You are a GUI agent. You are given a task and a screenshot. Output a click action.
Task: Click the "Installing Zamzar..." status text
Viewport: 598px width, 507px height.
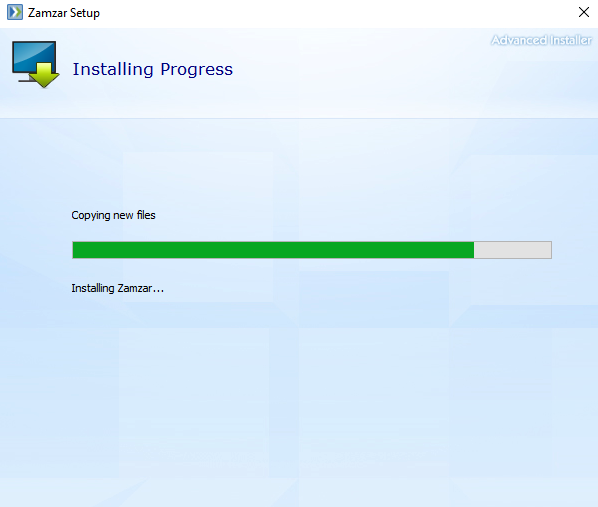coord(117,288)
